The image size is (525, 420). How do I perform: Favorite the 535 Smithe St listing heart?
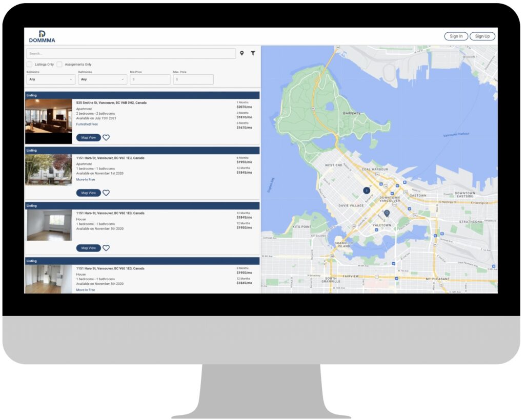106,138
